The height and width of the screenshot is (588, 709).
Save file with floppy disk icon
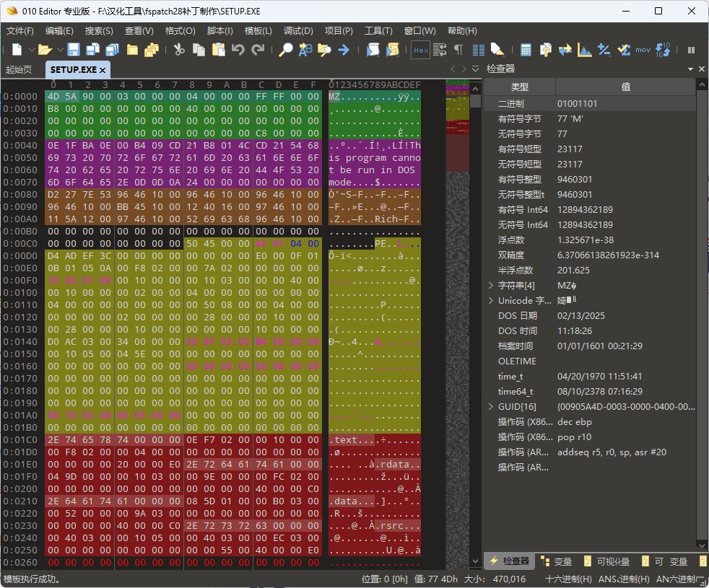tap(73, 49)
